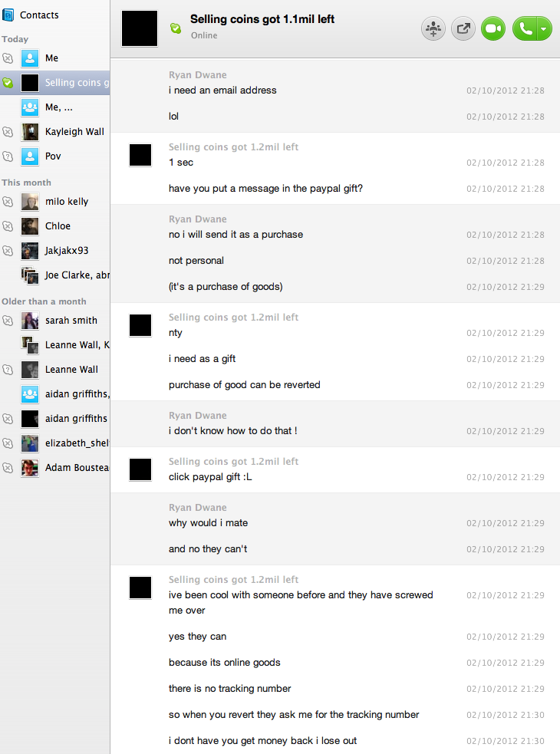The height and width of the screenshot is (754, 560).
Task: Click the share/send file icon
Action: [463, 29]
